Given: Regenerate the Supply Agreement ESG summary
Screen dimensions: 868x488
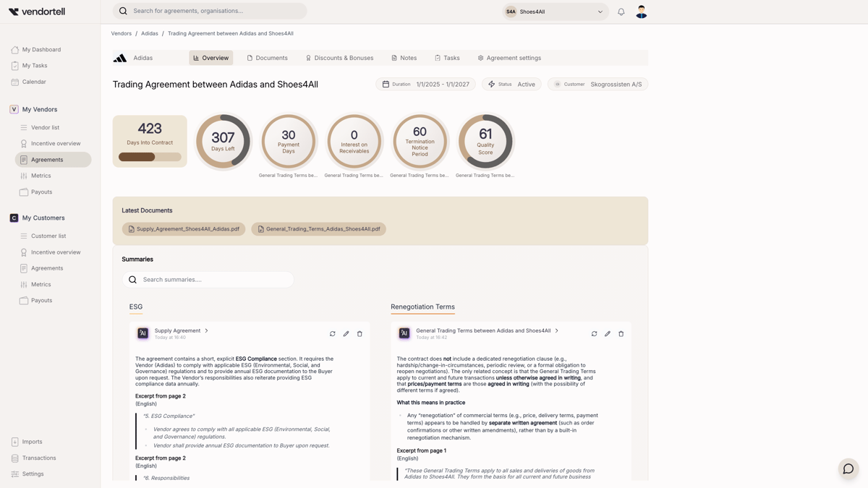Looking at the screenshot, I should 333,333.
